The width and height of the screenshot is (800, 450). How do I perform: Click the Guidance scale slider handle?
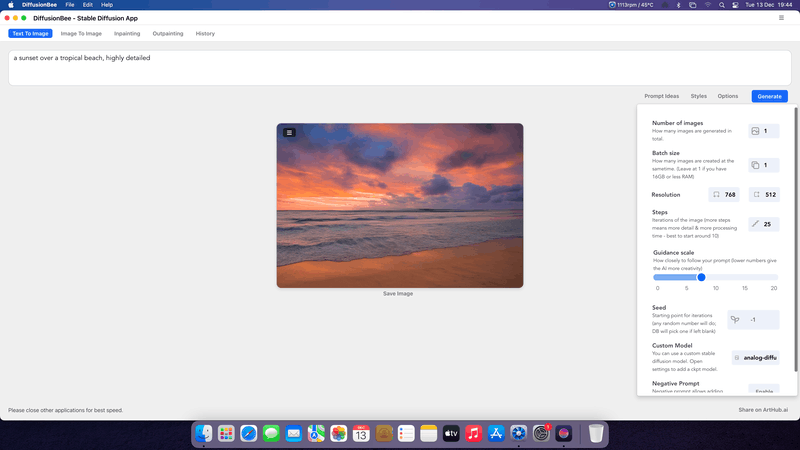click(x=702, y=277)
